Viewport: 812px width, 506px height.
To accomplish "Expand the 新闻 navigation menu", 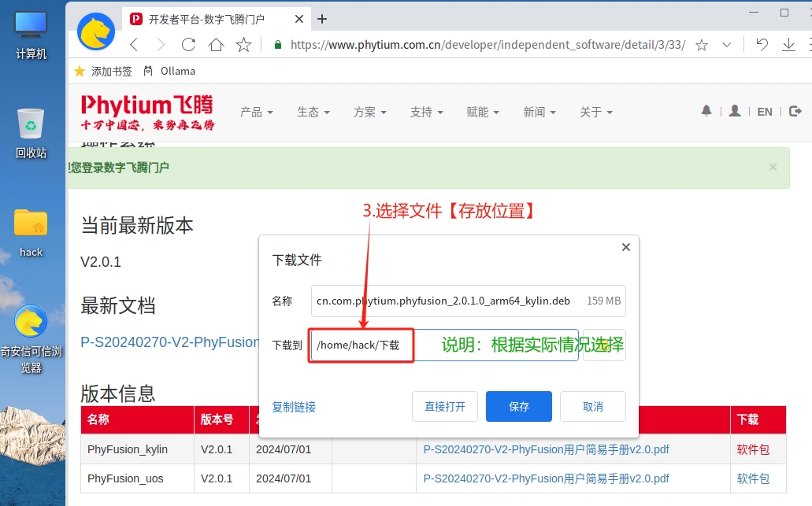I will (x=539, y=113).
